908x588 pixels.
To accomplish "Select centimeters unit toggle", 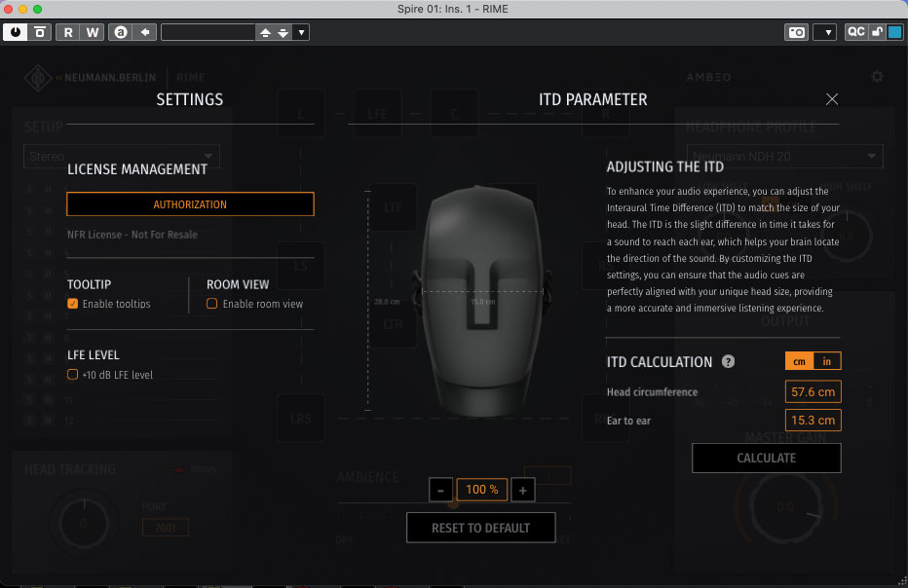I will click(799, 361).
